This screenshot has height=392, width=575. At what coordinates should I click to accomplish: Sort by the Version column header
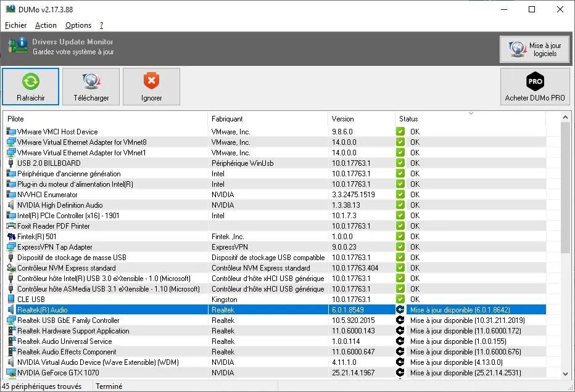(362, 119)
